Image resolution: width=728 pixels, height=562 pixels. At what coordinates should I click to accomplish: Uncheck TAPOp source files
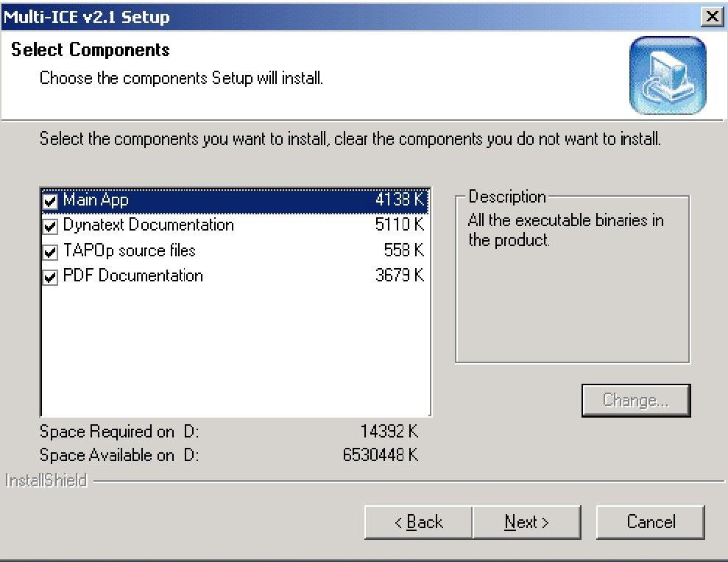point(50,250)
